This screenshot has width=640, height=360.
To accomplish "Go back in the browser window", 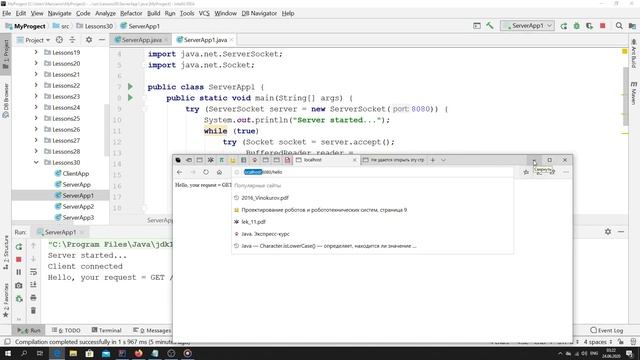I will tap(180, 172).
